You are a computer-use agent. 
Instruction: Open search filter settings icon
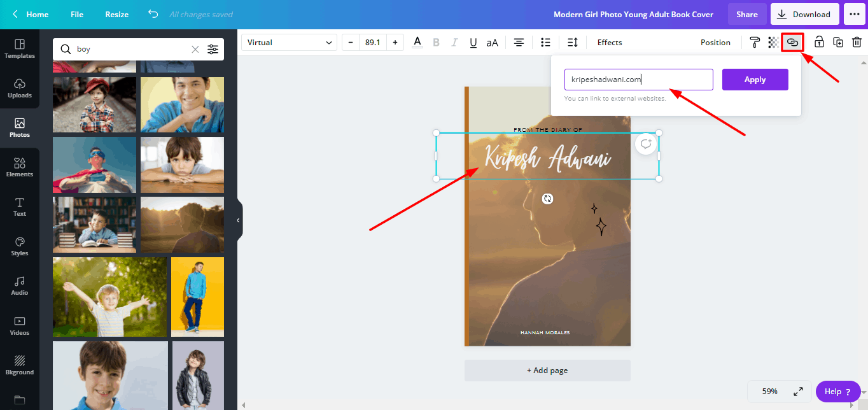(x=213, y=49)
